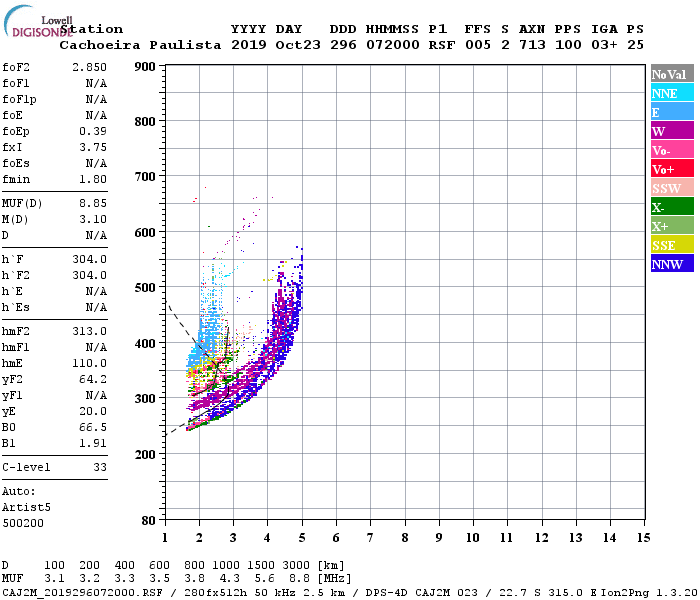Click the 3.1 MHz MUF table value

[x=54, y=579]
